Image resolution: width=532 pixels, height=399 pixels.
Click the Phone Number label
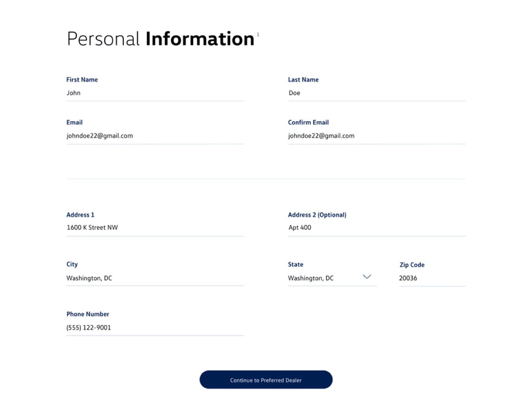(x=88, y=314)
